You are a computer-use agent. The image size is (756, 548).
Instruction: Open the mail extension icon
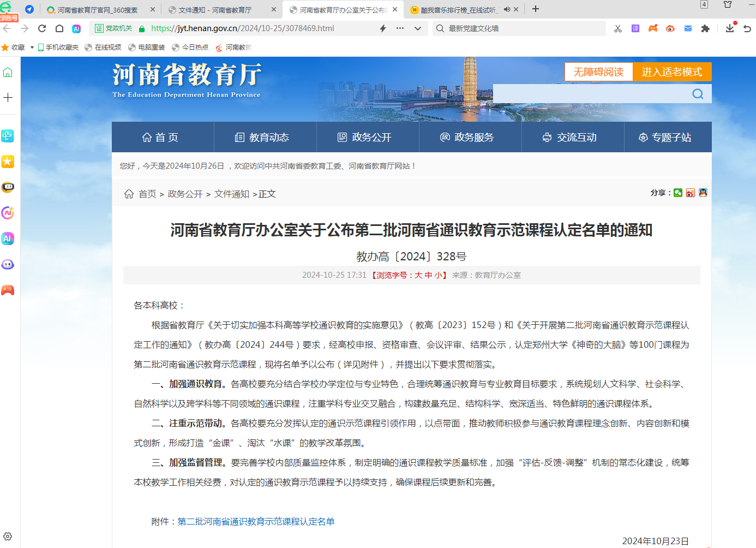(x=688, y=28)
